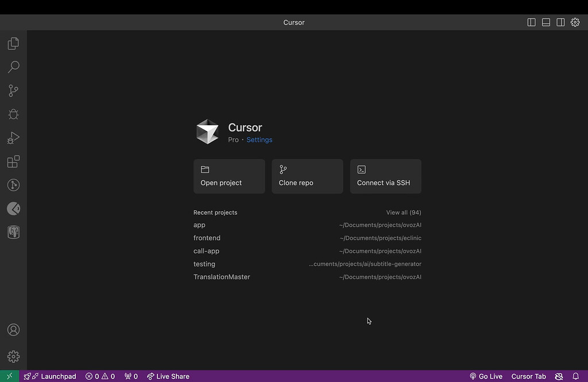Toggle the primary sidebar visibility
The height and width of the screenshot is (382, 588).
531,22
